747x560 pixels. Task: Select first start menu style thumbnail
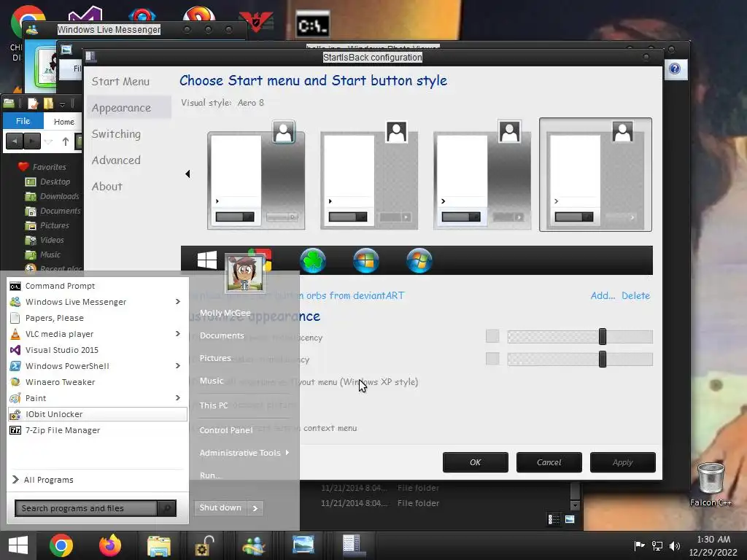coord(256,175)
